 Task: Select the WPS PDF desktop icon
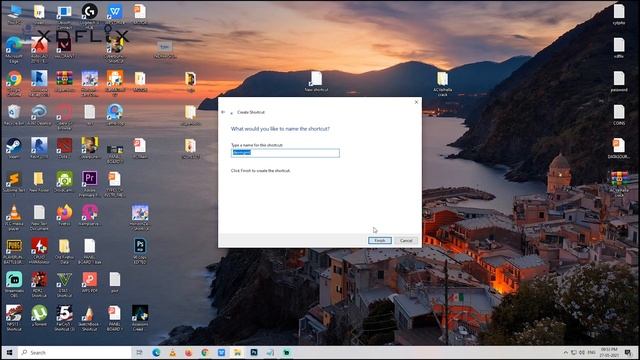tap(89, 282)
